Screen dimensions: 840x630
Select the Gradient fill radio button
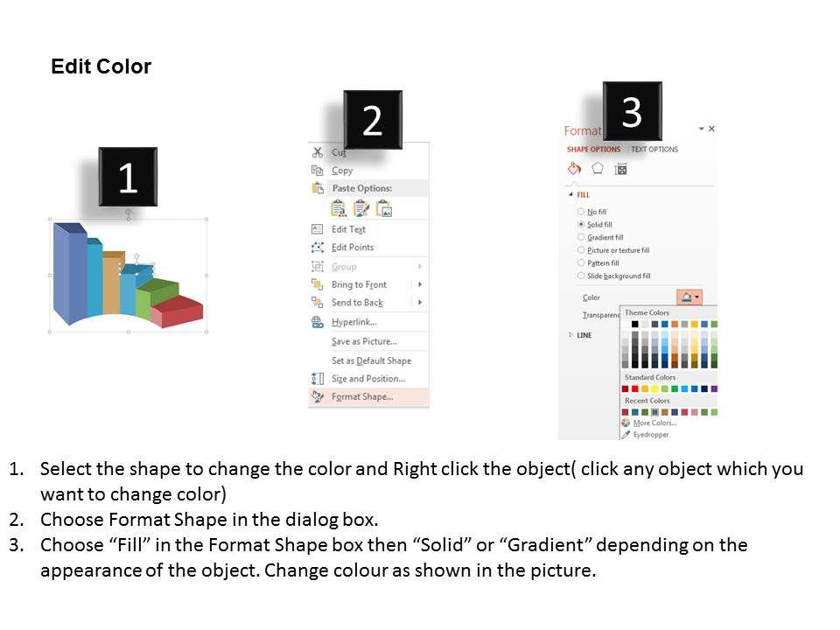pyautogui.click(x=581, y=237)
